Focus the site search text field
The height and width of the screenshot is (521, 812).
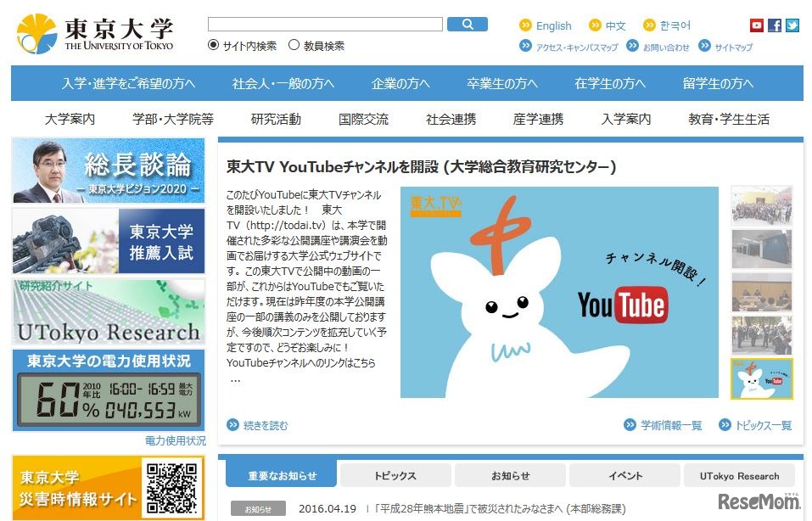[325, 24]
